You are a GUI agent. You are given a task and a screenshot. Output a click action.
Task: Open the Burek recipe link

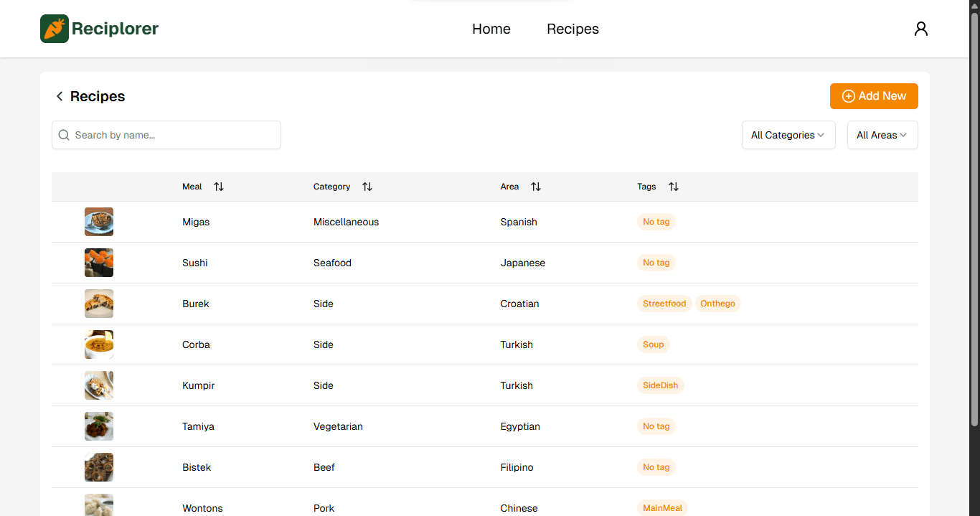pyautogui.click(x=195, y=304)
